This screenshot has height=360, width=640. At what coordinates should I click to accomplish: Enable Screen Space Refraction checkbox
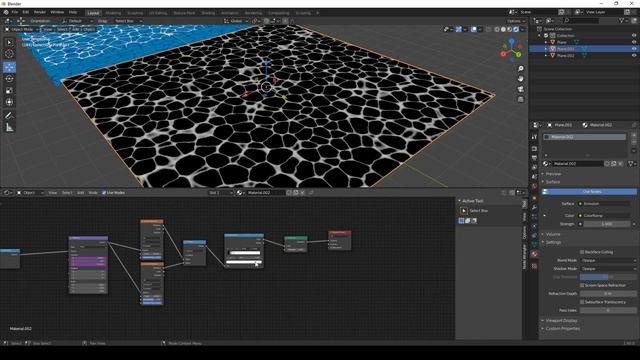click(582, 285)
